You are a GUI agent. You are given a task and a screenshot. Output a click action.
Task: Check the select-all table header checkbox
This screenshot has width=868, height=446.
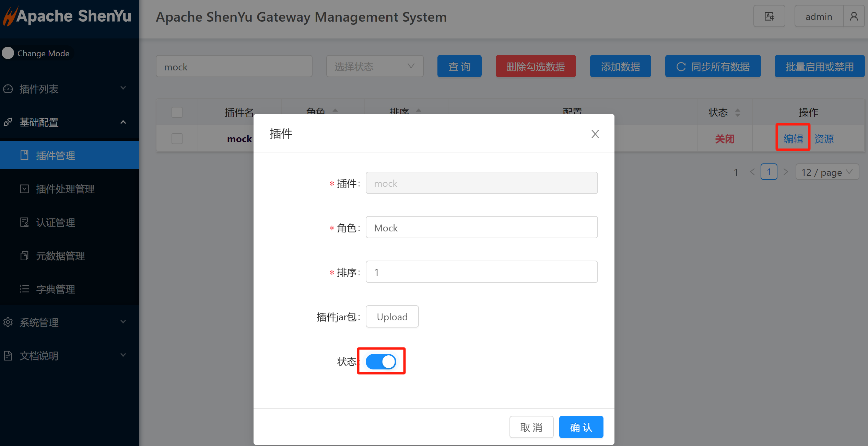point(177,112)
